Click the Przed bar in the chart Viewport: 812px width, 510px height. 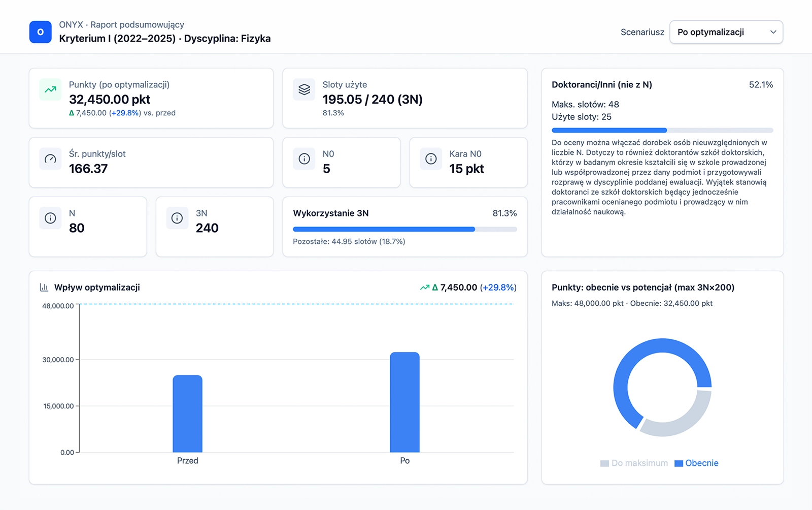(x=187, y=413)
